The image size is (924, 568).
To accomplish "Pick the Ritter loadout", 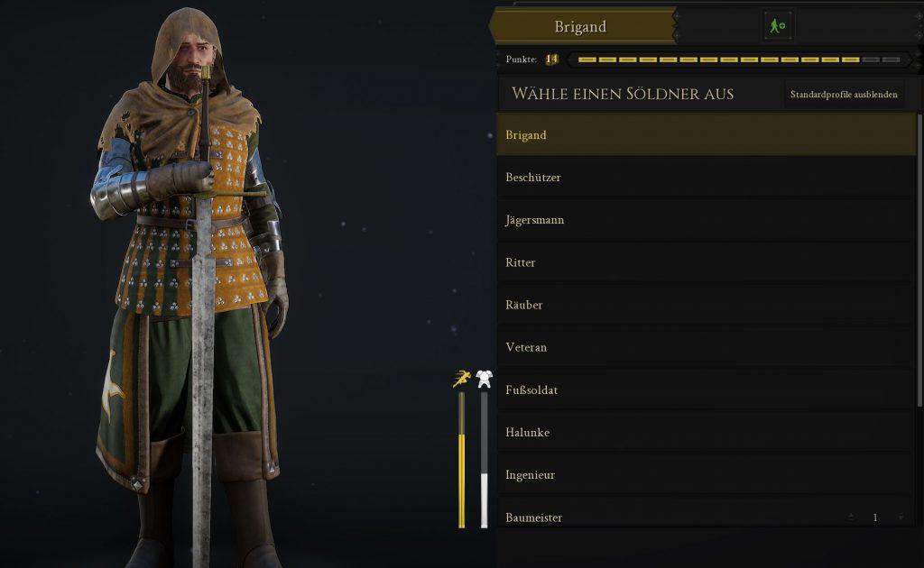I will [x=706, y=262].
